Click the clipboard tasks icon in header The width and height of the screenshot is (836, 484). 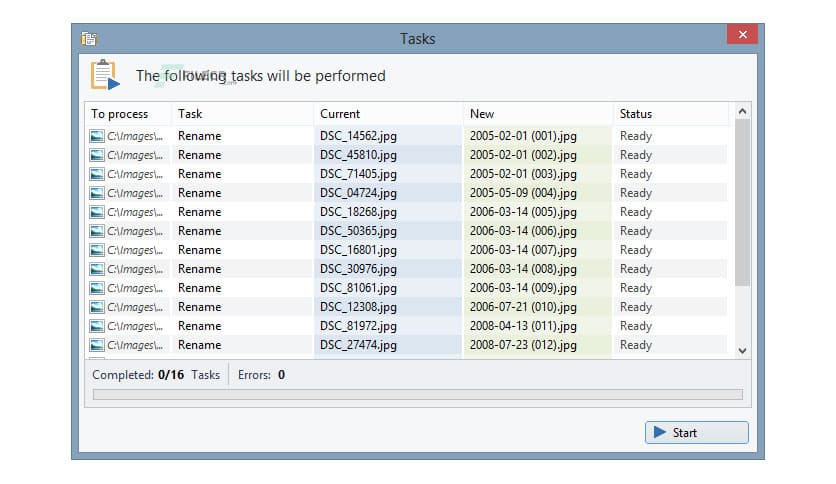tap(104, 75)
